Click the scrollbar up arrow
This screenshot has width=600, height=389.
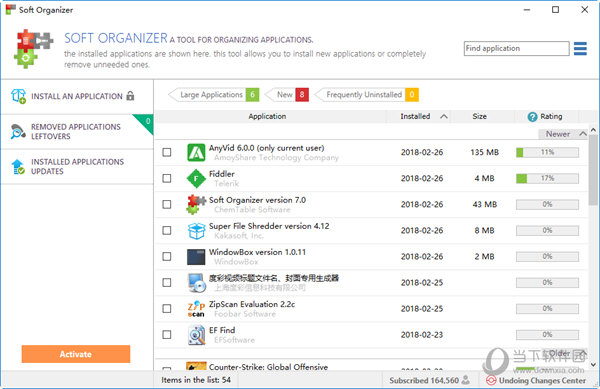tap(593, 130)
